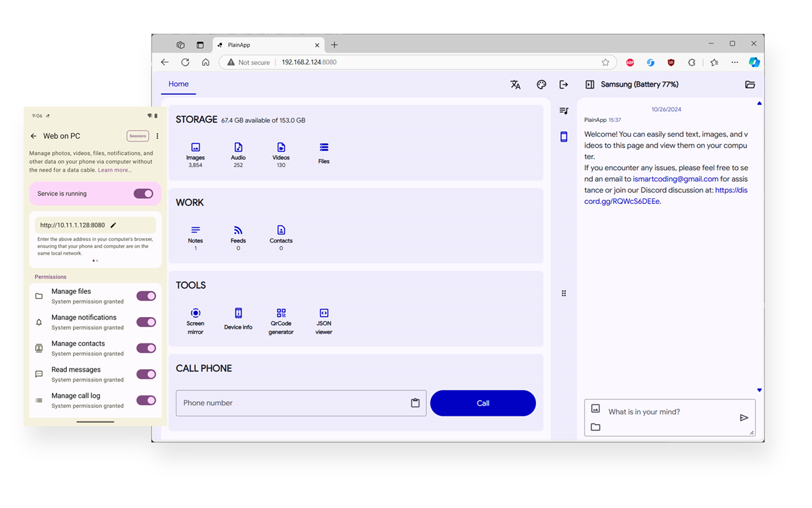This screenshot has width=812, height=508.
Task: Add this page to favorites
Action: coord(606,62)
